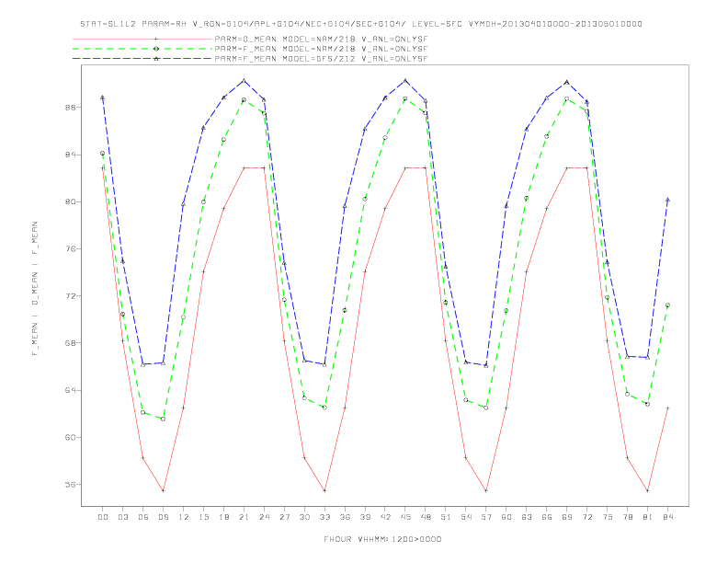
Task: Click x-axis tick label 15
Action: (x=203, y=517)
